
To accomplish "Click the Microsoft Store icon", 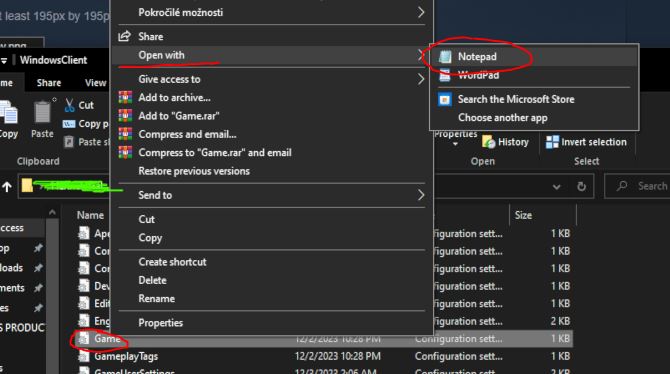I will click(445, 99).
